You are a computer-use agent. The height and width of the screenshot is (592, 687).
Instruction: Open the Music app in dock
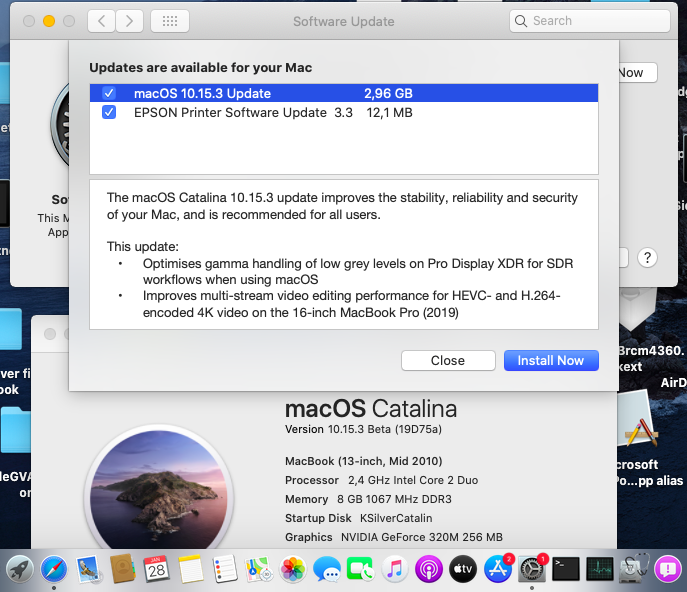pos(394,569)
